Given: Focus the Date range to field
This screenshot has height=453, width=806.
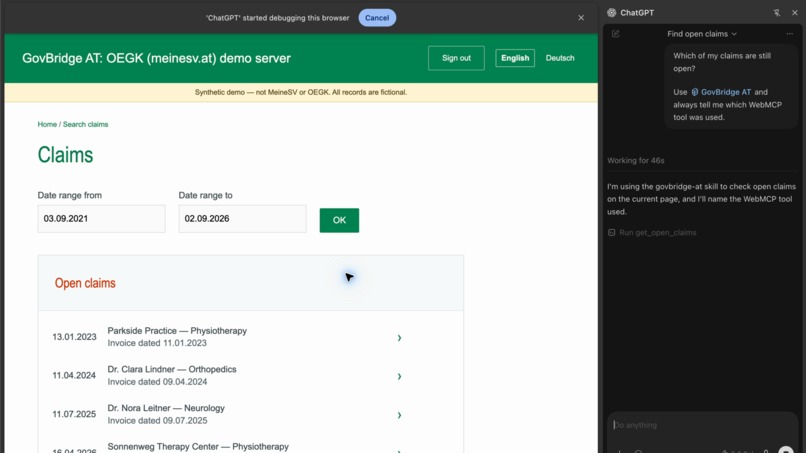Looking at the screenshot, I should pos(242,219).
